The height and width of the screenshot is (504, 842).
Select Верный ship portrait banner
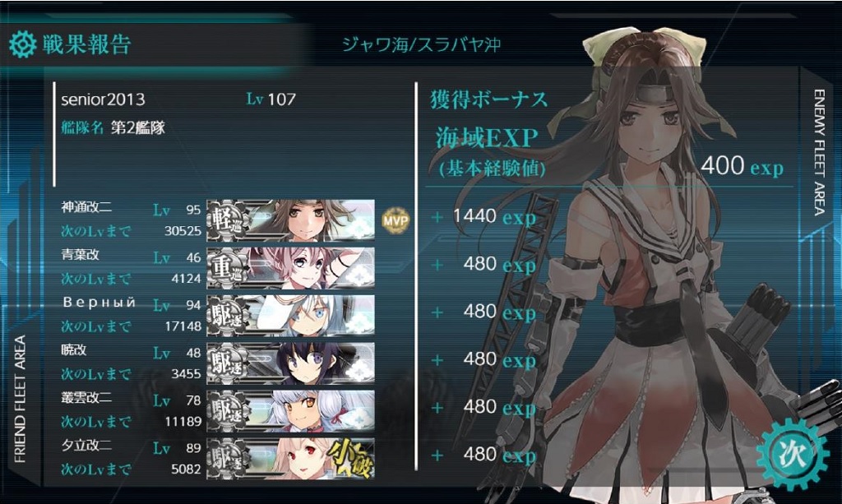[x=290, y=316]
